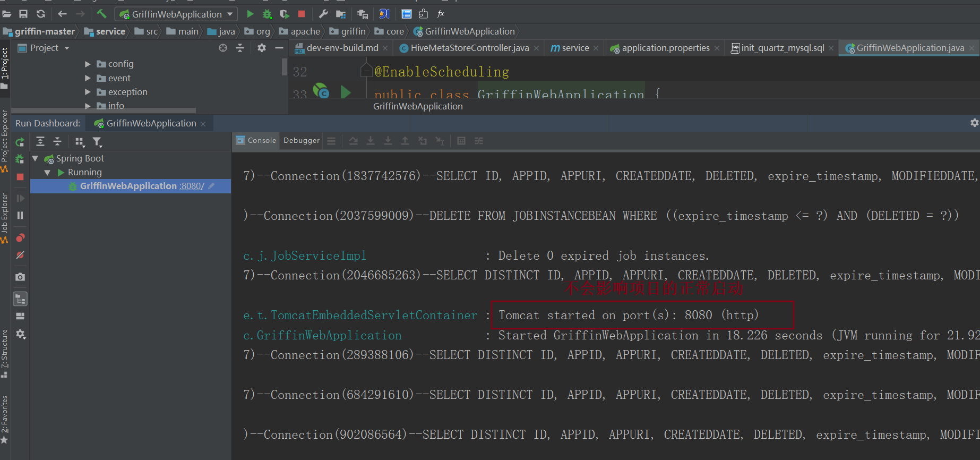Open Run Dashboard sidebar gear menu
980x460 pixels.
pyautogui.click(x=20, y=334)
